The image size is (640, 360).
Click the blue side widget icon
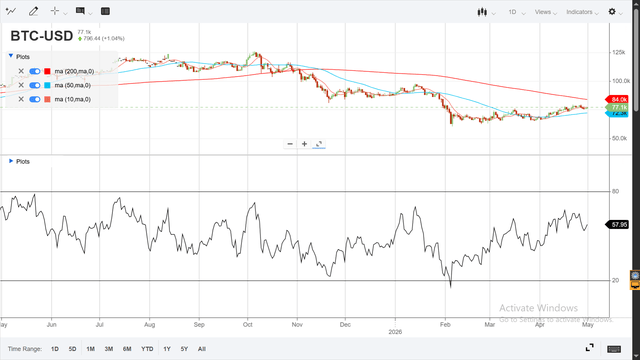tap(635, 275)
